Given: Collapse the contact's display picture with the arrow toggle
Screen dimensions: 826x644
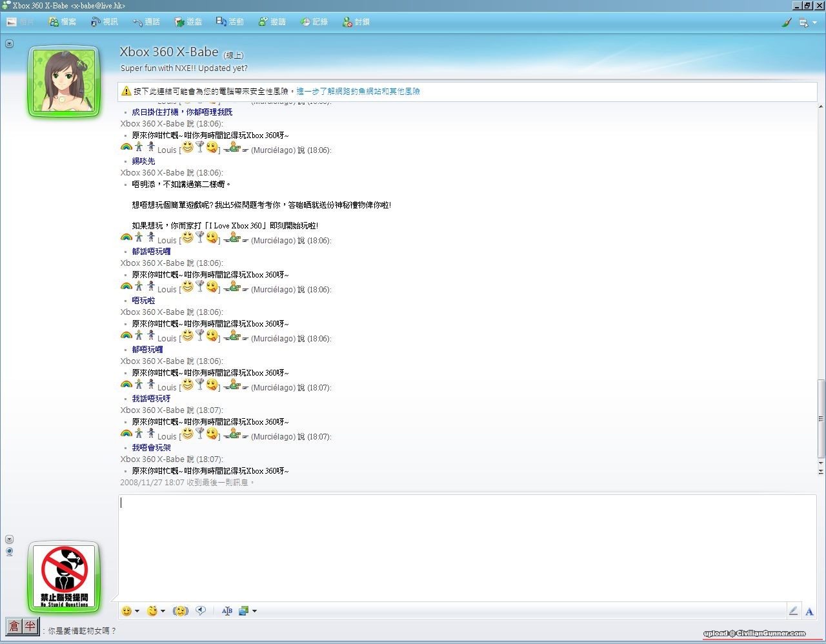Looking at the screenshot, I should click(x=9, y=44).
